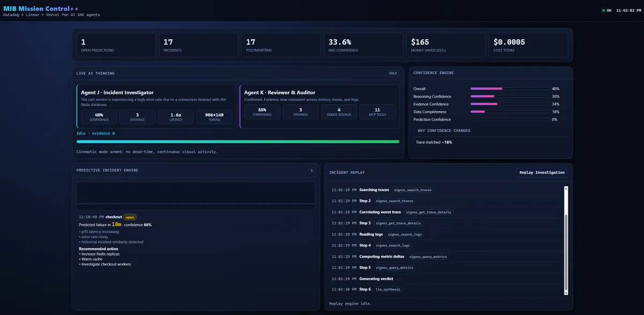The width and height of the screenshot is (644, 315).
Task: Click the count badge in Predictive Incident Engine header
Action: pos(311,170)
